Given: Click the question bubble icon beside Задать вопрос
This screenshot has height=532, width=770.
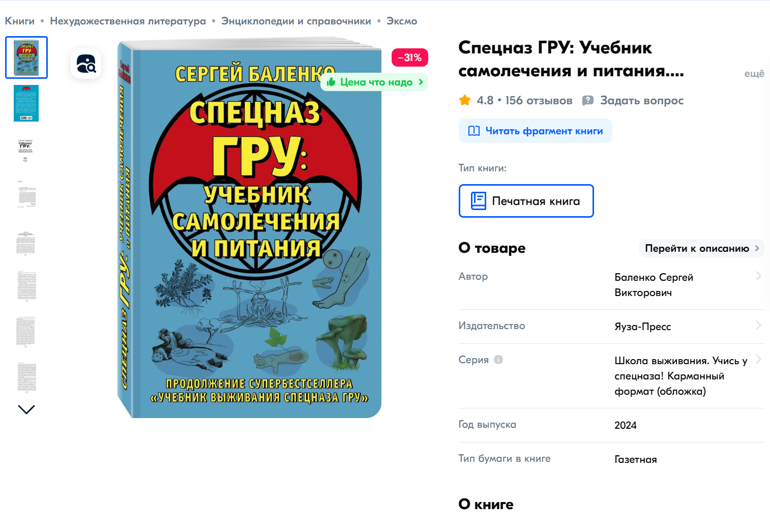Looking at the screenshot, I should click(588, 101).
